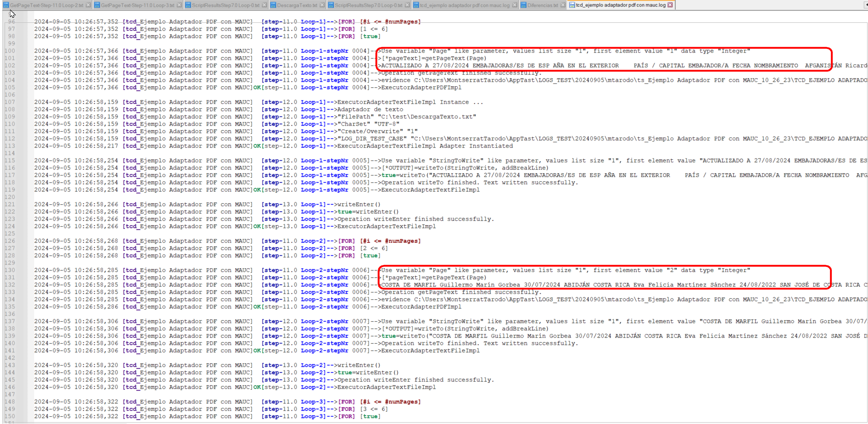Viewport: 868px width, 424px height.
Task: Click line number 107 in the margin
Action: [x=10, y=102]
